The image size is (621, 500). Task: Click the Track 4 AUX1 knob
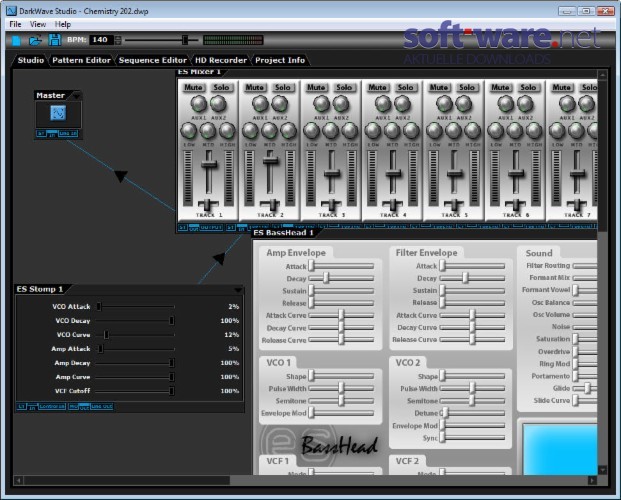383,104
